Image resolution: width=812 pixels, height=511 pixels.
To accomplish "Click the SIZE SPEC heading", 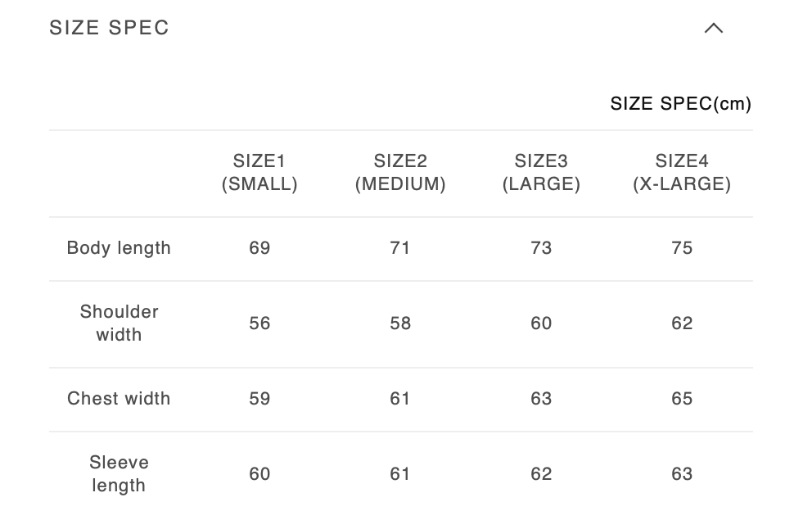I will (109, 28).
